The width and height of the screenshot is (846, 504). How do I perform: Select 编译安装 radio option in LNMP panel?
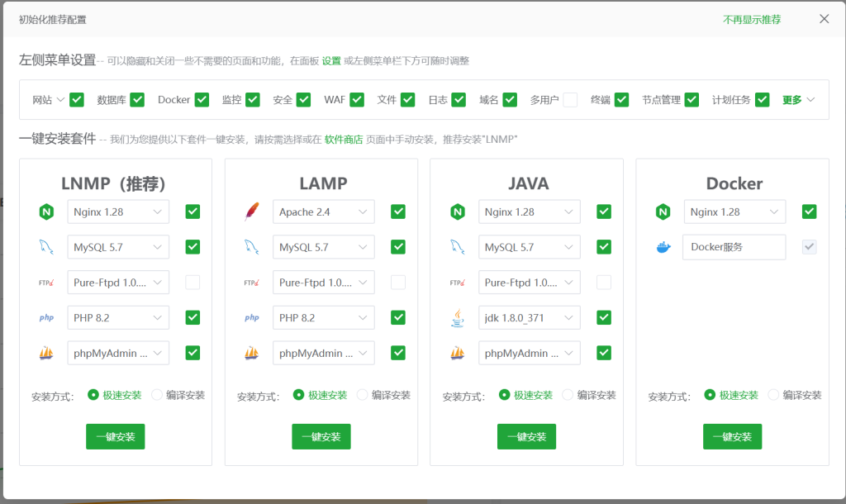click(x=157, y=395)
